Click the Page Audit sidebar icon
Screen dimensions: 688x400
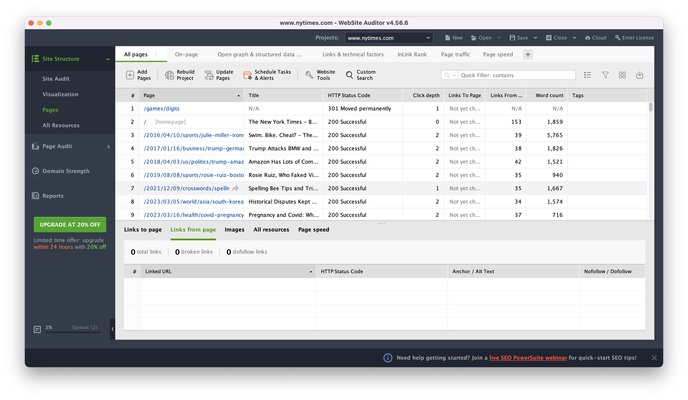(36, 146)
